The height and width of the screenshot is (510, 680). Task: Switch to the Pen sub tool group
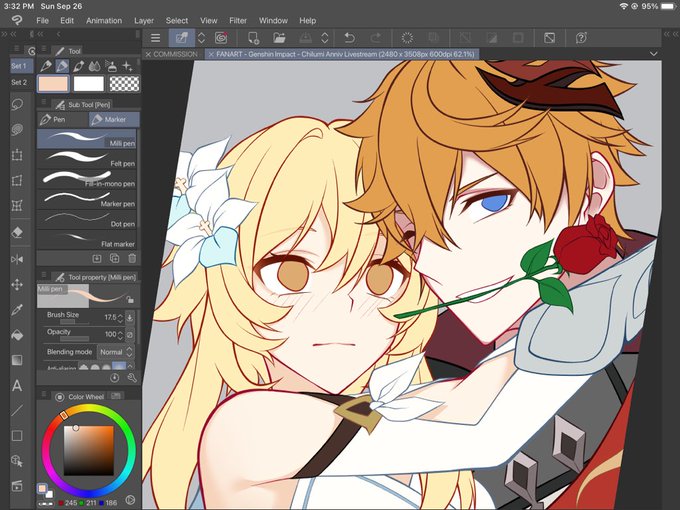point(63,119)
